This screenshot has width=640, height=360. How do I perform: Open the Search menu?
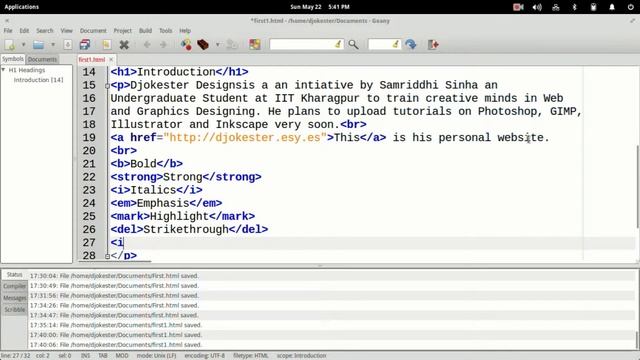[44, 31]
